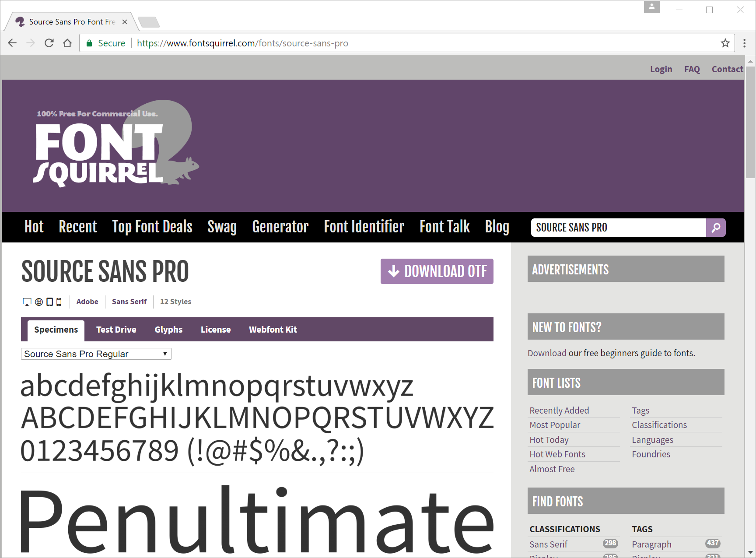Open the Webfont Kit tab

click(273, 330)
